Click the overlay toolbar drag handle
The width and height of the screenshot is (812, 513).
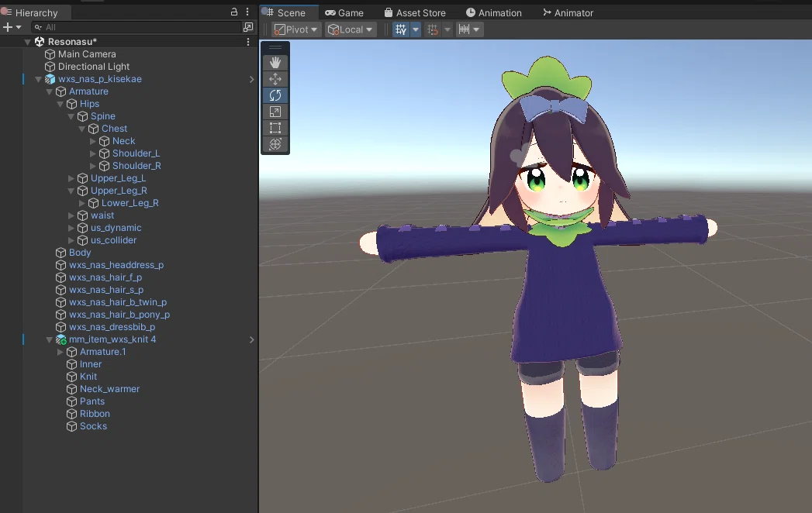click(275, 47)
